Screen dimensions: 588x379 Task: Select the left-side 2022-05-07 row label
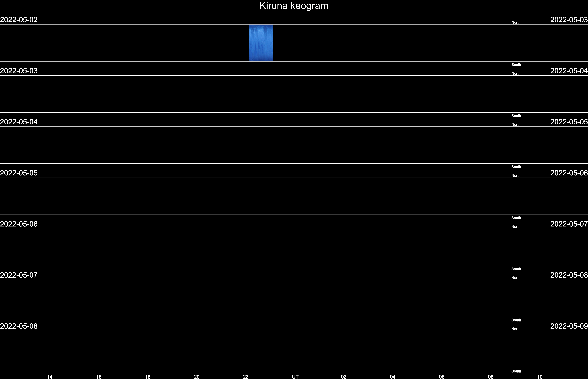[x=19, y=275]
